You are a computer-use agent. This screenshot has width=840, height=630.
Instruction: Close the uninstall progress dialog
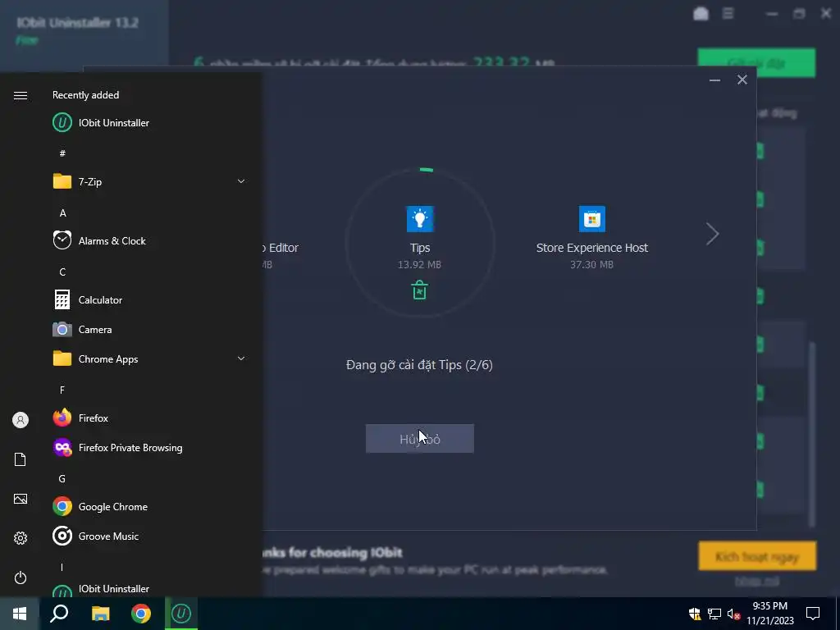(742, 80)
